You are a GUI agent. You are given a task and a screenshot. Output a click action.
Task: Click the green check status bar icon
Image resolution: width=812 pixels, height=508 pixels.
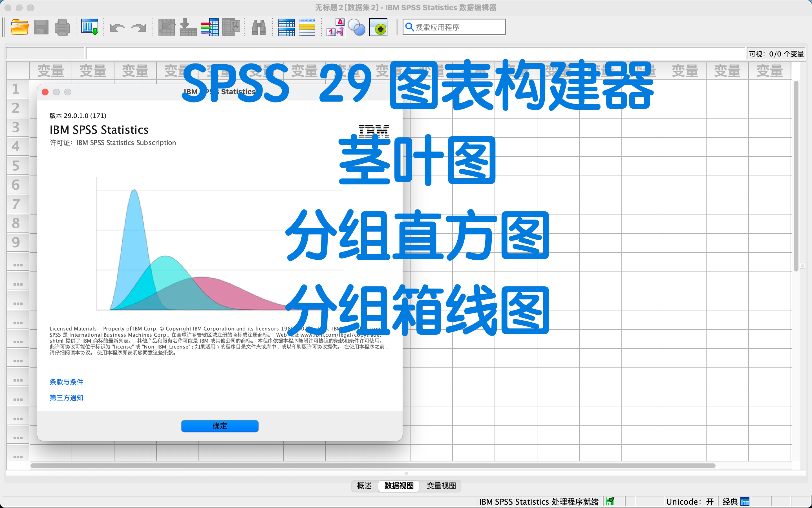[610, 501]
